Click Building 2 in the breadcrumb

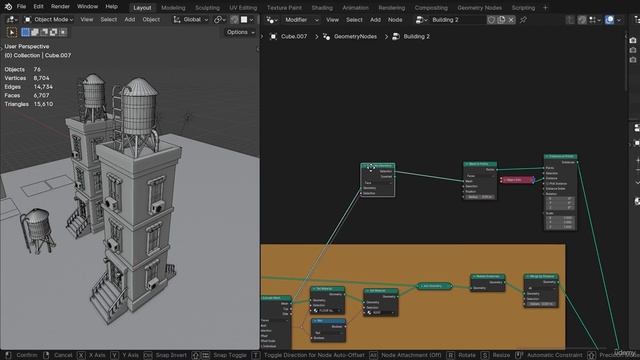[x=416, y=36]
